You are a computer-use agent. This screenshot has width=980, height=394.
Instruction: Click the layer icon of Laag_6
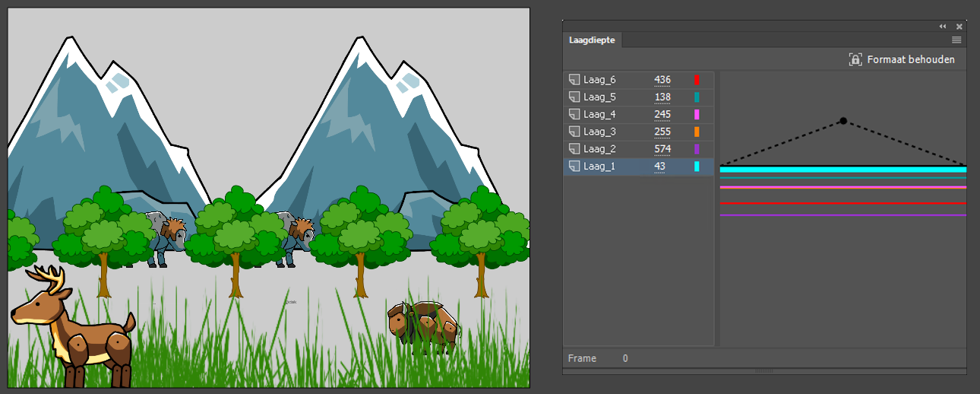pos(574,79)
